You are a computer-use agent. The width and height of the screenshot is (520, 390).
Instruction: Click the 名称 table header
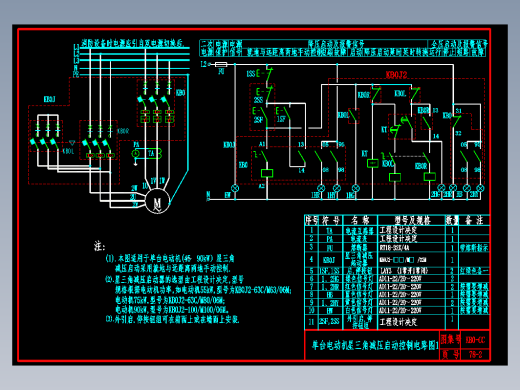[360, 220]
